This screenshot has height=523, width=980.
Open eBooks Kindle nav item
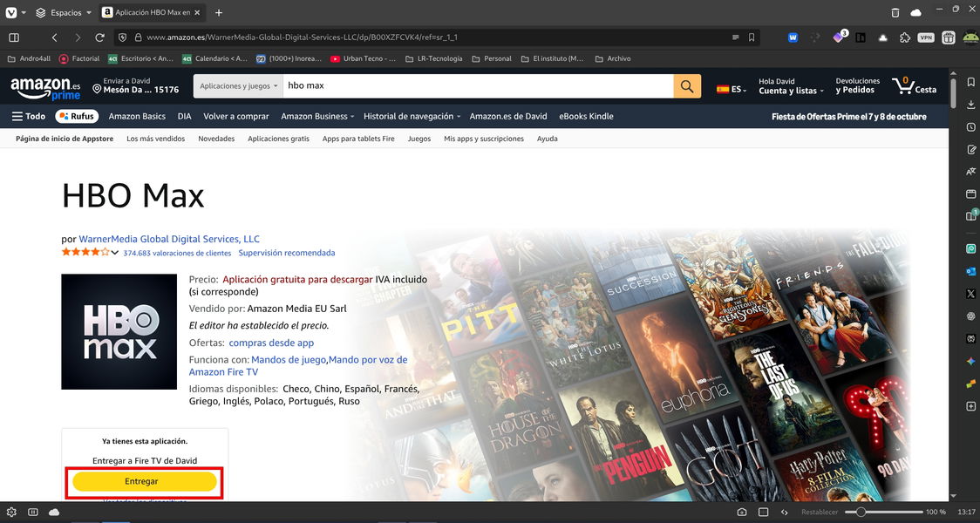[586, 116]
